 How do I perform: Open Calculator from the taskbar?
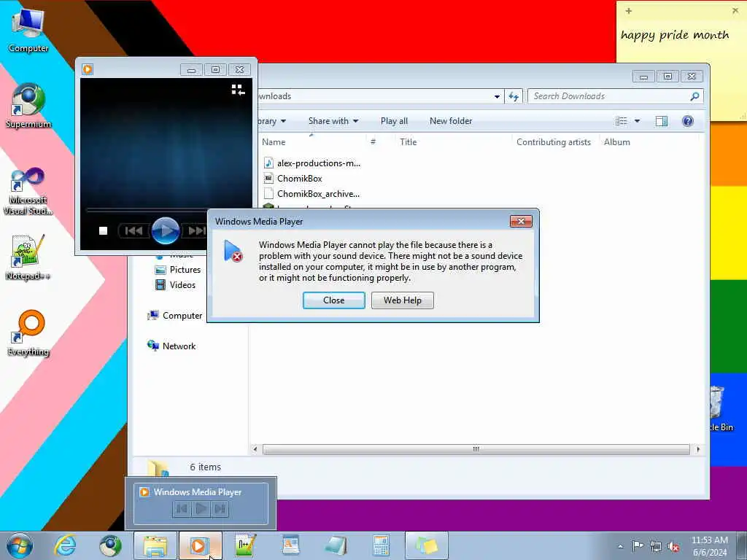coord(381,545)
